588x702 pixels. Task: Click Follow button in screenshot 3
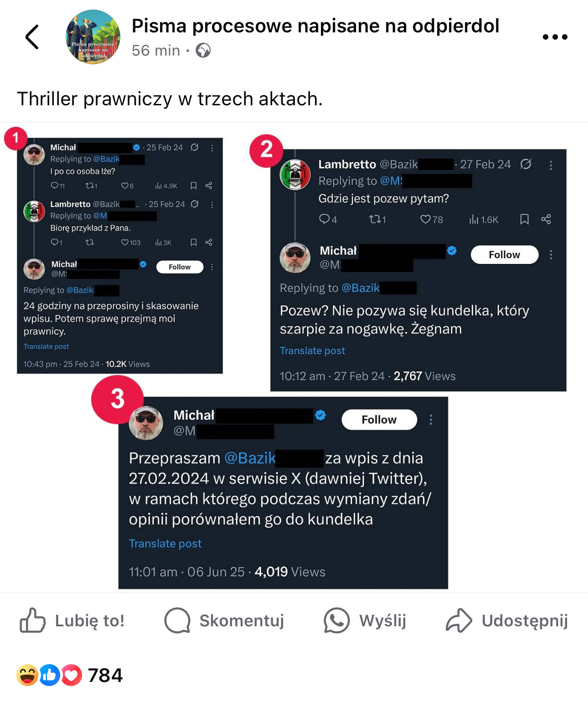(379, 419)
